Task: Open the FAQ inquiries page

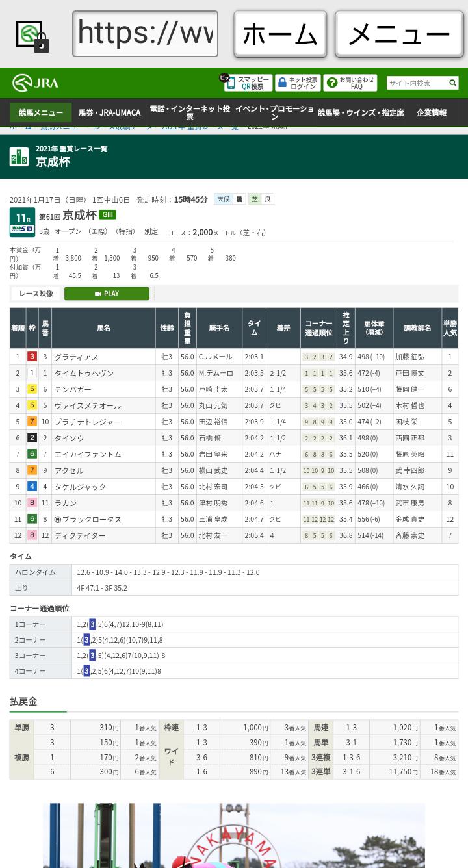Action: tap(350, 83)
